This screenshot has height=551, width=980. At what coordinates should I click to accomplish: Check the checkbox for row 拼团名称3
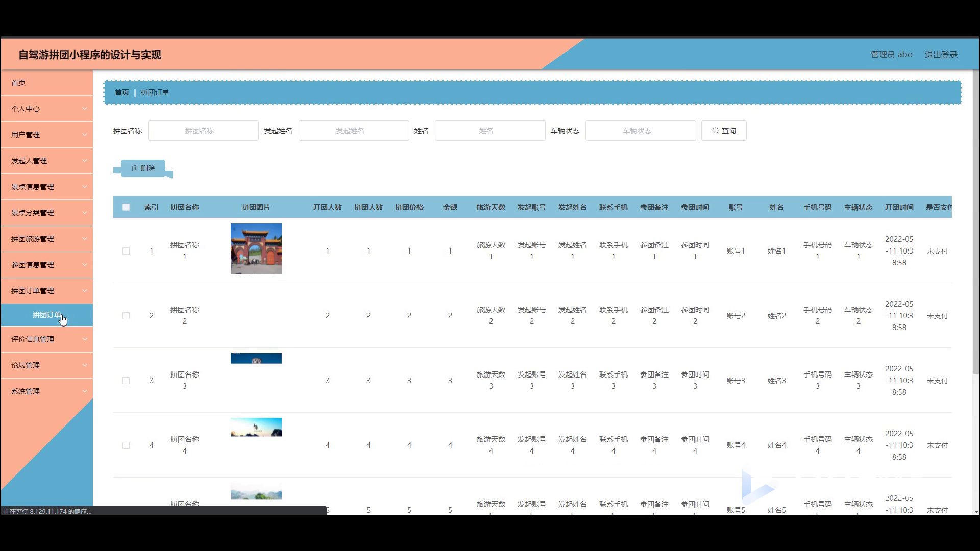[126, 381]
